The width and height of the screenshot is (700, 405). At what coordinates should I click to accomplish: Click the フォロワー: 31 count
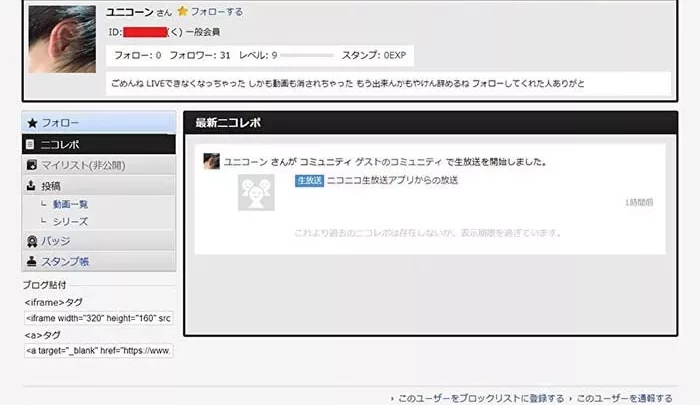coord(200,55)
